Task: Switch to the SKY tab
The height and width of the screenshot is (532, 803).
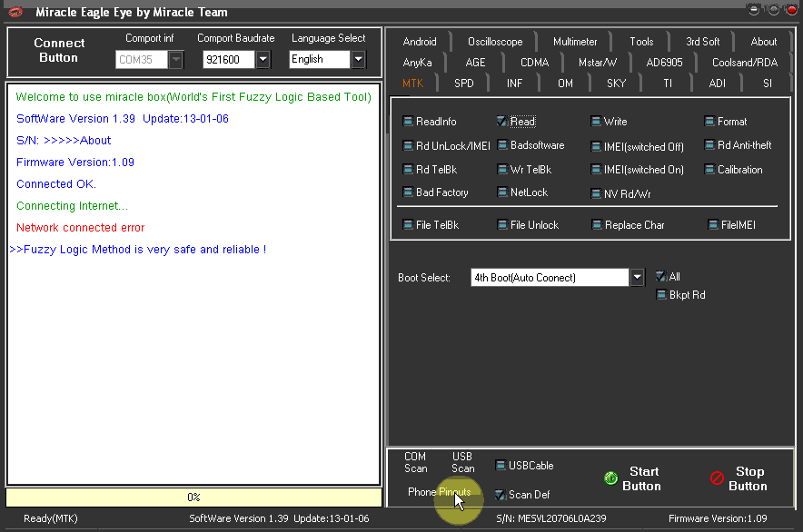Action: click(x=617, y=83)
